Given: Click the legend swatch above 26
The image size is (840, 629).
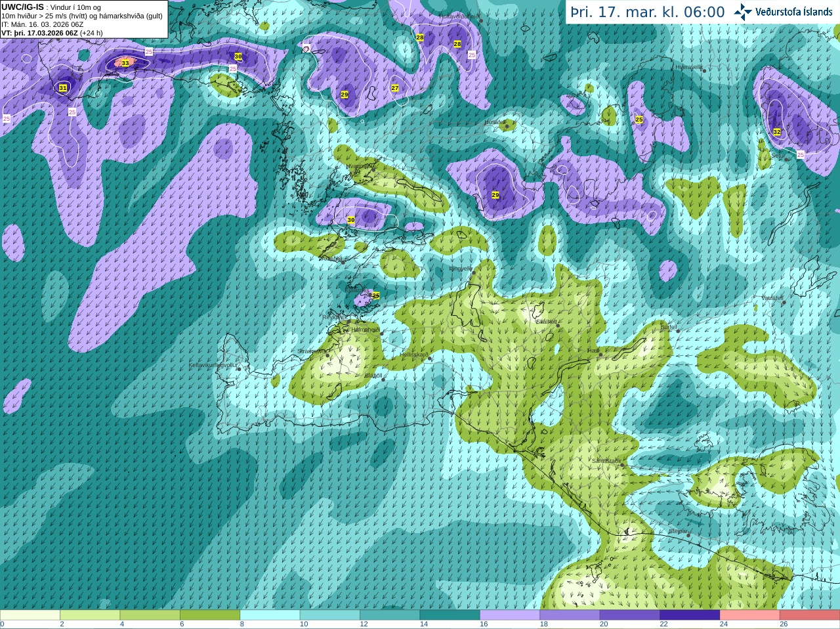Looking at the screenshot, I should tap(810, 615).
